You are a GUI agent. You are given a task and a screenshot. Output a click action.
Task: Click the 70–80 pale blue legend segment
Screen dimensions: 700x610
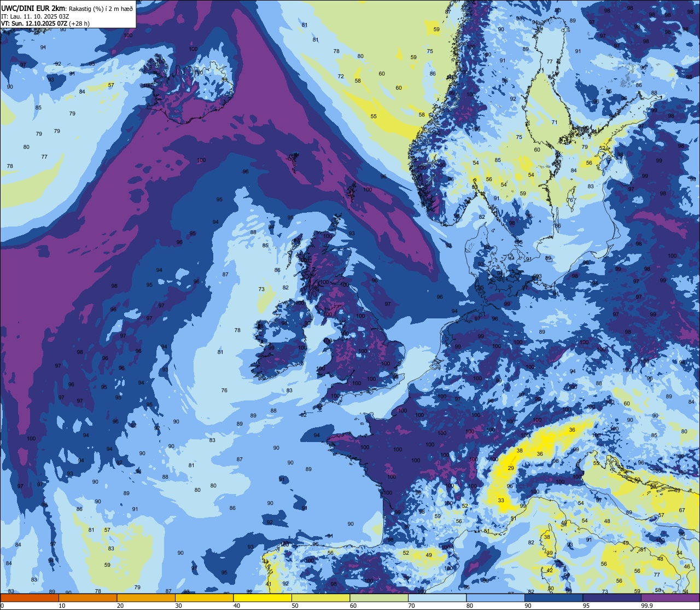(437, 598)
